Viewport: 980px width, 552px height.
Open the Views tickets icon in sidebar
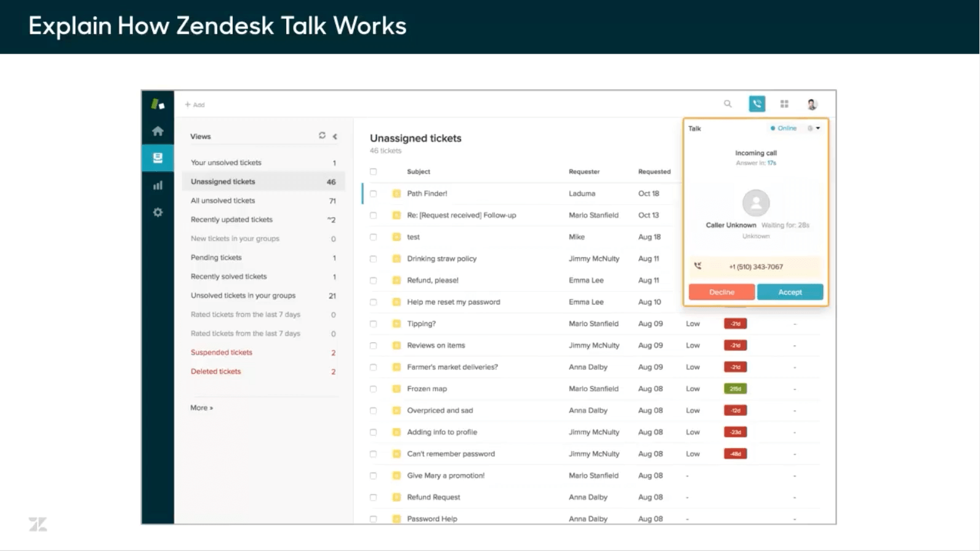(158, 158)
